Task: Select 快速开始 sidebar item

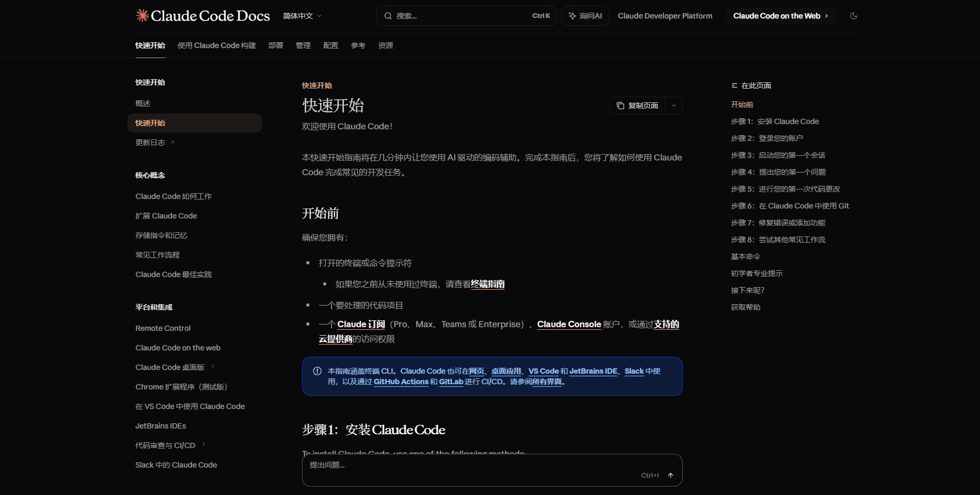Action: pyautogui.click(x=195, y=123)
